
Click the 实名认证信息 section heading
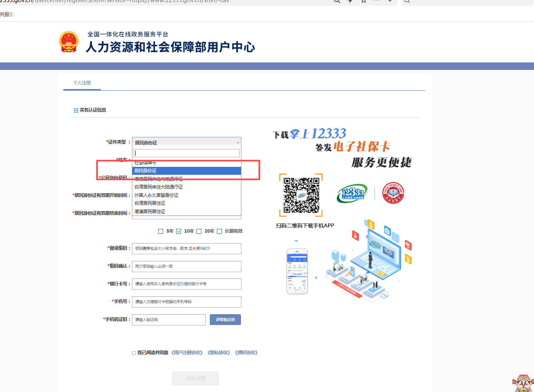point(93,110)
